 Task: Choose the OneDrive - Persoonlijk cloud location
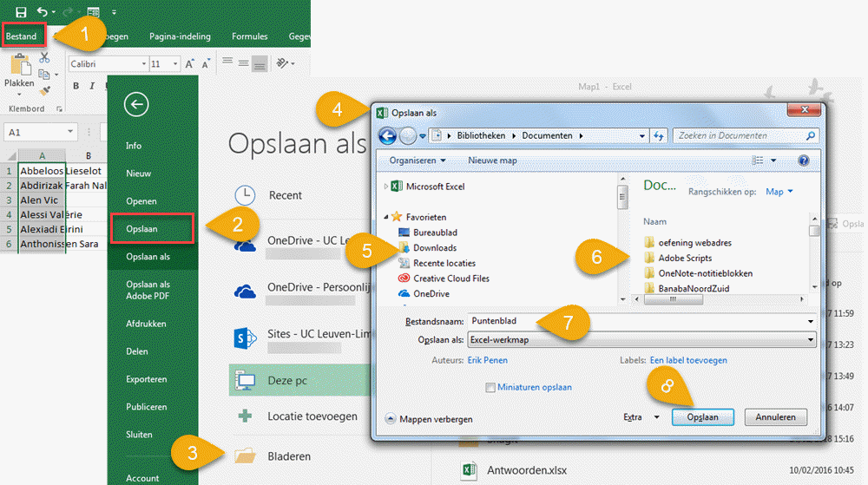coord(245,292)
